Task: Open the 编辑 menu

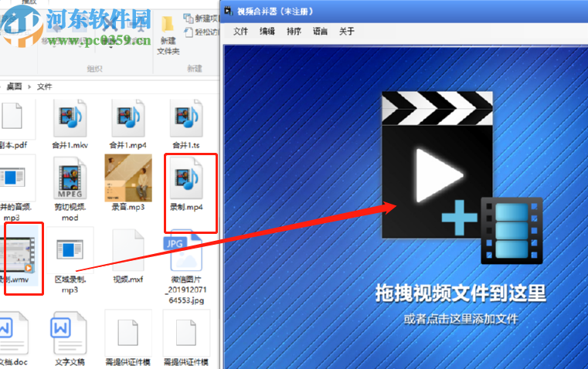Action: 267,31
